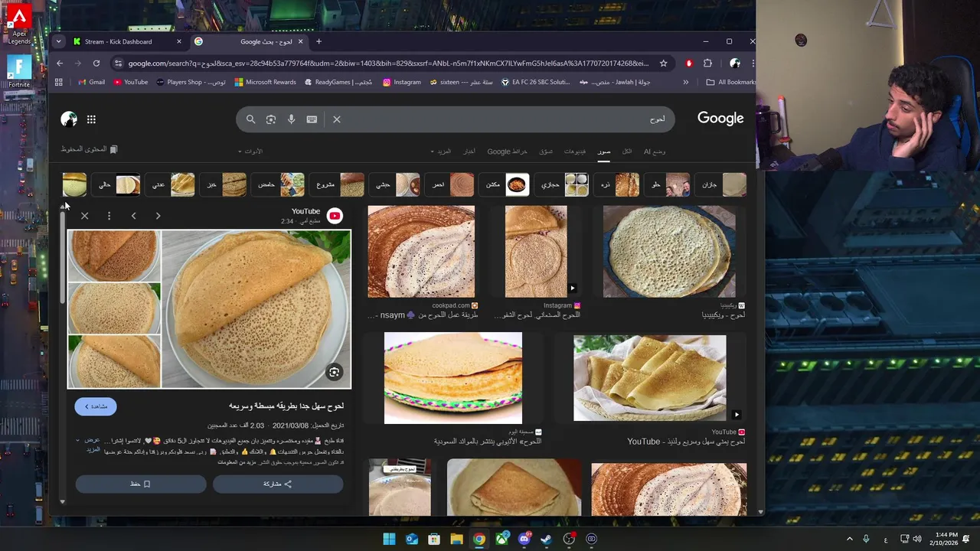The image size is (980, 551).
Task: Close the image preview panel
Action: point(85,216)
